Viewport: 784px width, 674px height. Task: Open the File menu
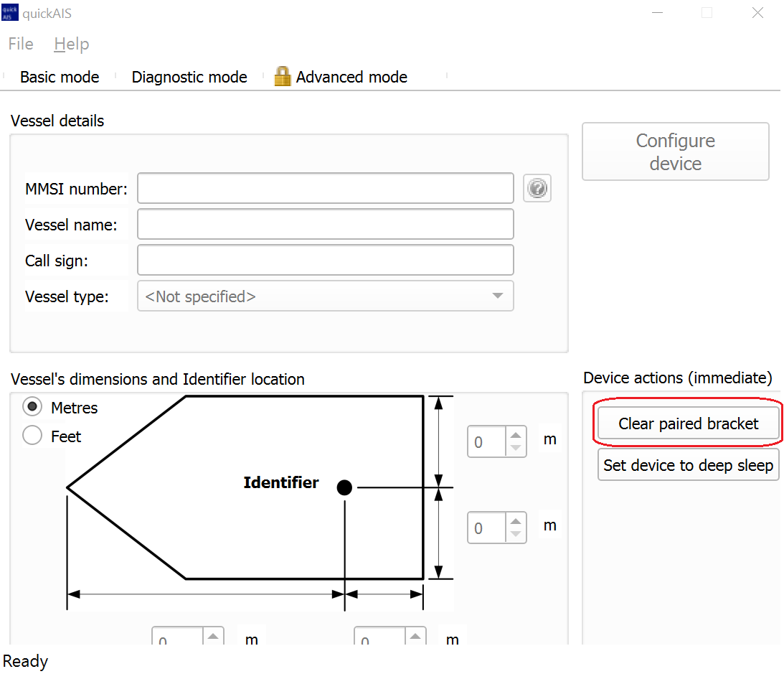pos(21,45)
